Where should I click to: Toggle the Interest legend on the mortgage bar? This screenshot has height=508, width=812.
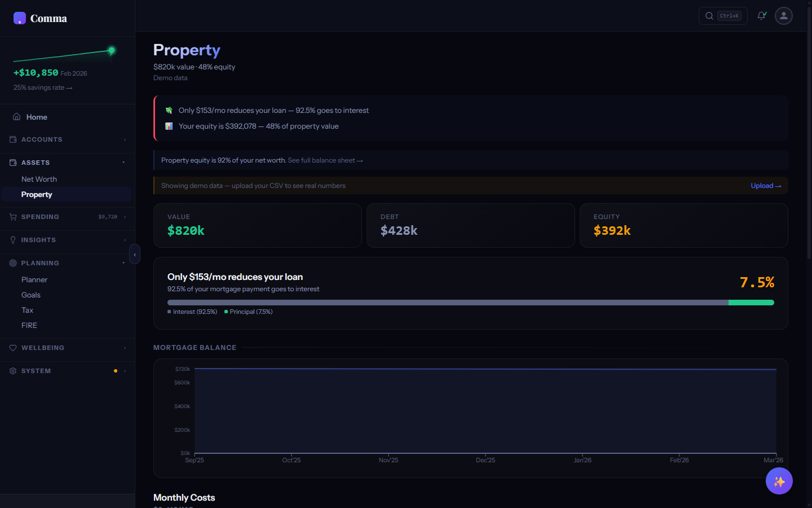click(192, 312)
